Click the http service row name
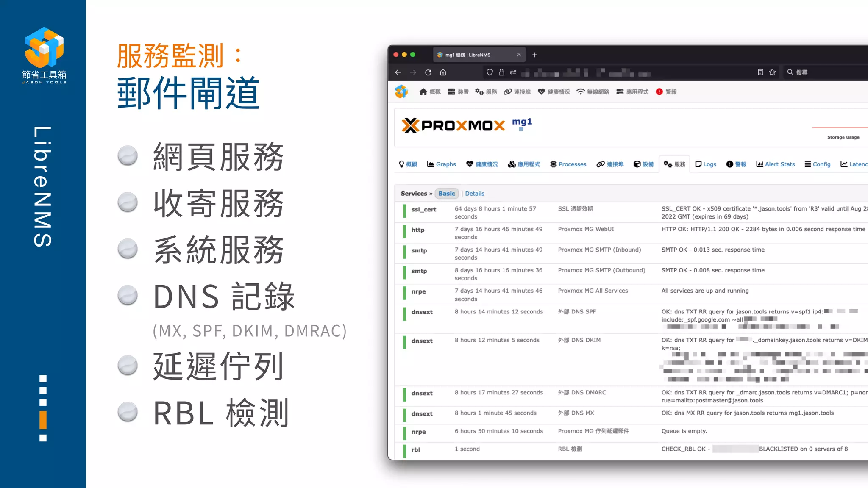The image size is (868, 488). (x=417, y=230)
